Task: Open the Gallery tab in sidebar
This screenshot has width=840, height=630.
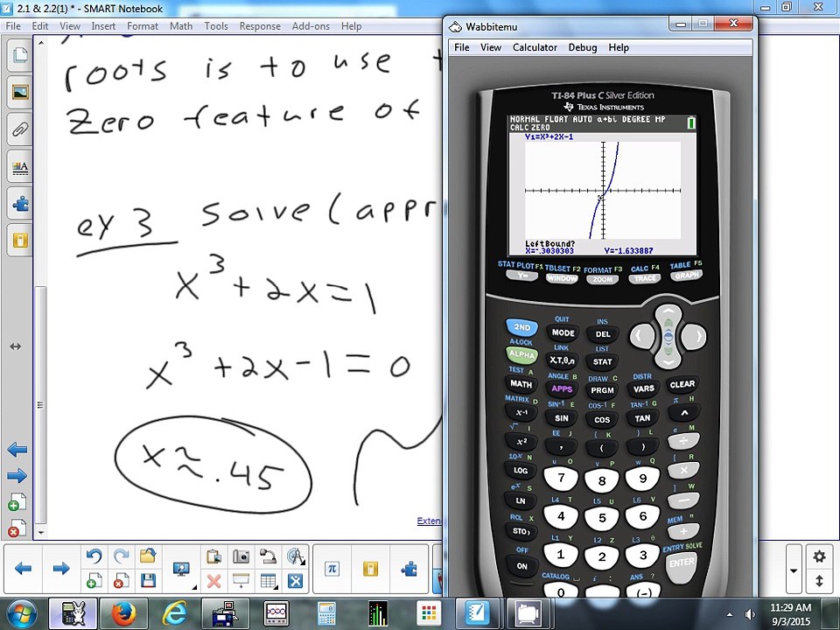Action: tap(20, 92)
